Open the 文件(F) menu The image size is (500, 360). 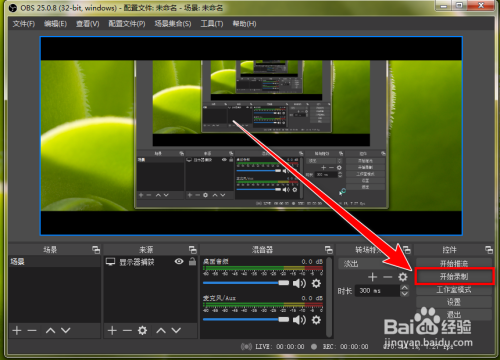(x=24, y=24)
